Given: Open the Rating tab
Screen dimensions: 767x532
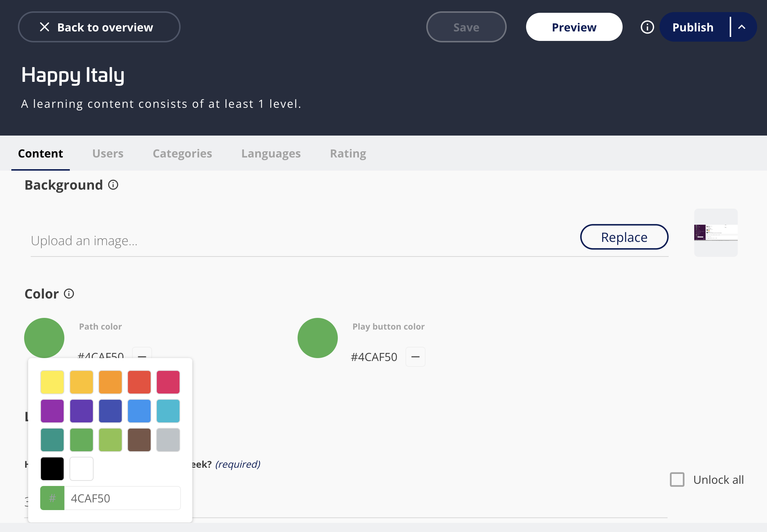Looking at the screenshot, I should pyautogui.click(x=348, y=153).
